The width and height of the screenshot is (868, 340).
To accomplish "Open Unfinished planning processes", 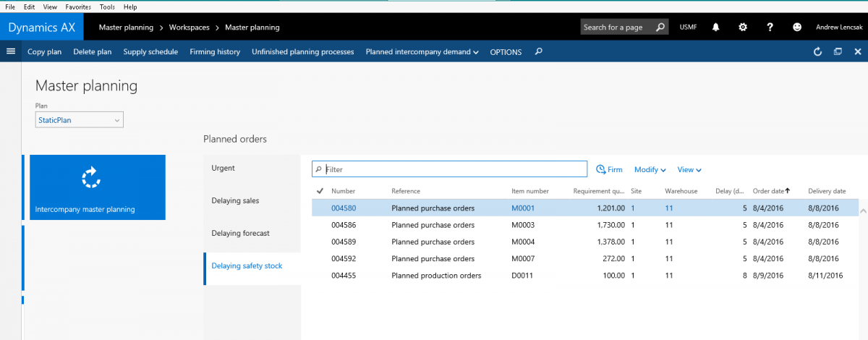I will pos(303,52).
